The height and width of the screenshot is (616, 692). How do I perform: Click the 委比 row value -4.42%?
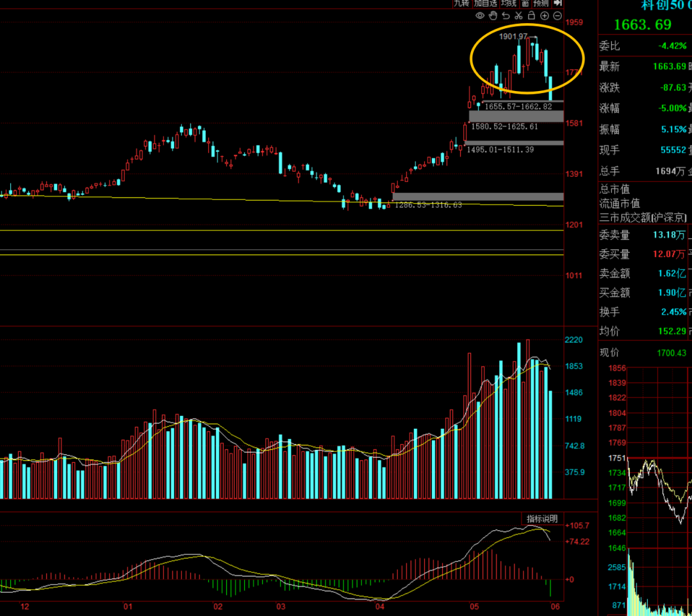672,46
